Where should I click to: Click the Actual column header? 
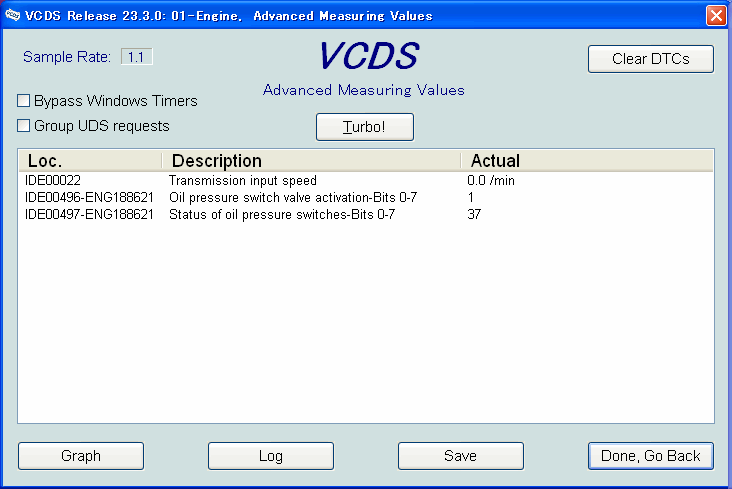click(585, 161)
